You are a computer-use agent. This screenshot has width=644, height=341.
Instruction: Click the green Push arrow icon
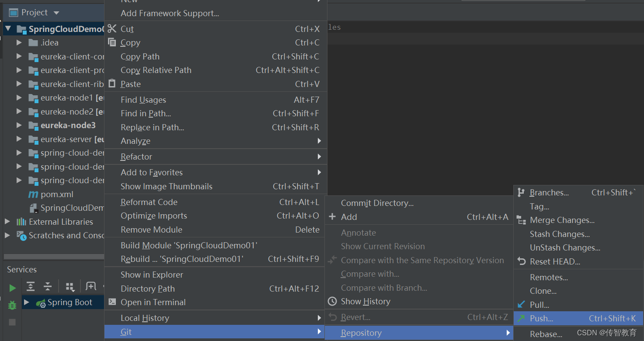tap(521, 318)
